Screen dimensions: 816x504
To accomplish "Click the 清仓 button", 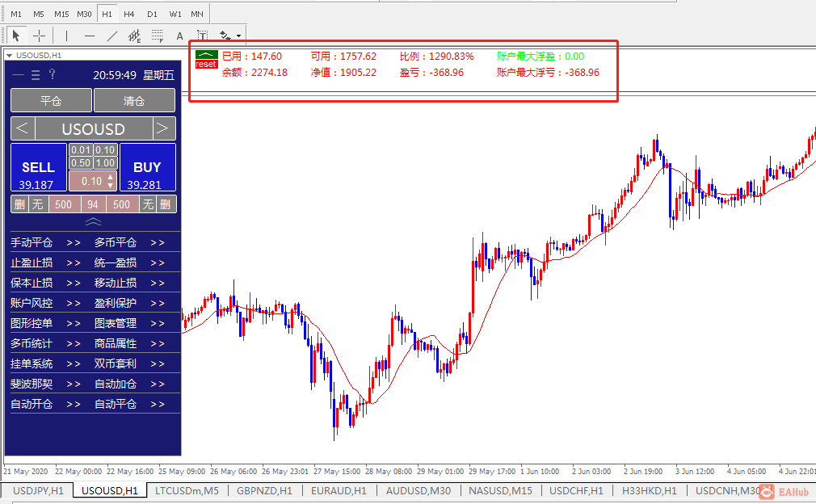I will 134,100.
